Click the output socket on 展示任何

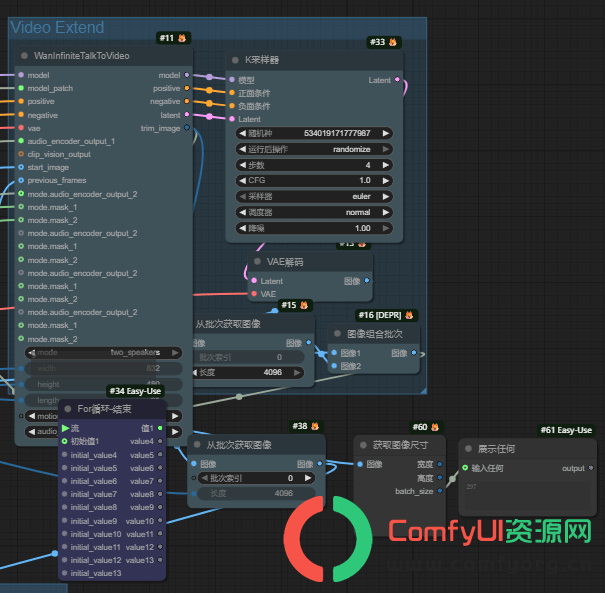pos(591,468)
